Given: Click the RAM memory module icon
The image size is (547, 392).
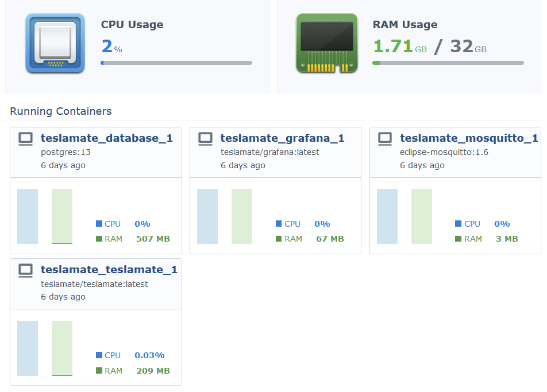Looking at the screenshot, I should click(x=327, y=43).
